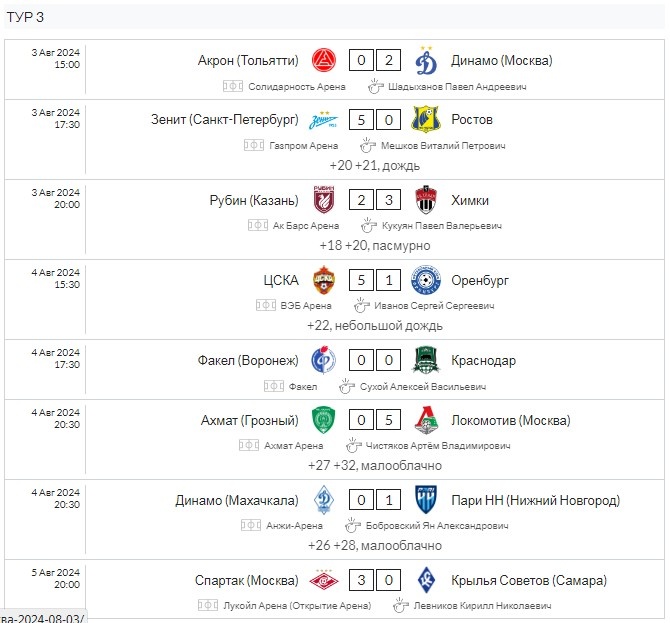Screen dimensions: 670x623
Task: Click the Pari NN shield crest
Action: (426, 500)
